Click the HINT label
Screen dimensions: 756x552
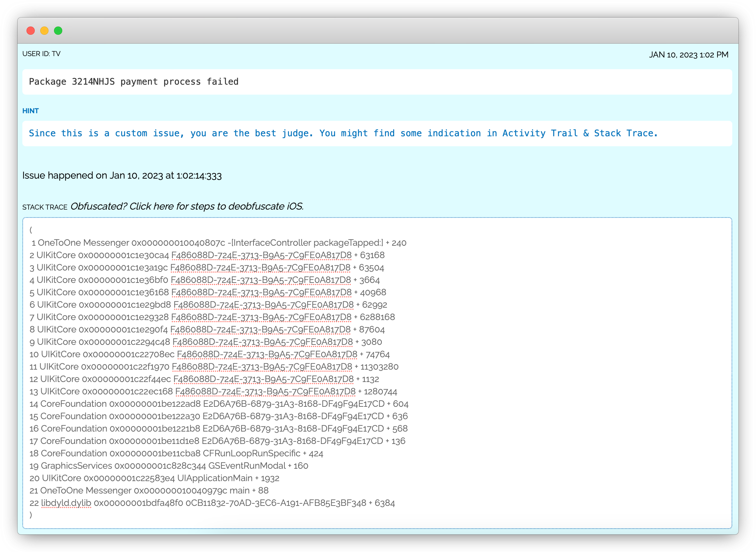[30, 111]
